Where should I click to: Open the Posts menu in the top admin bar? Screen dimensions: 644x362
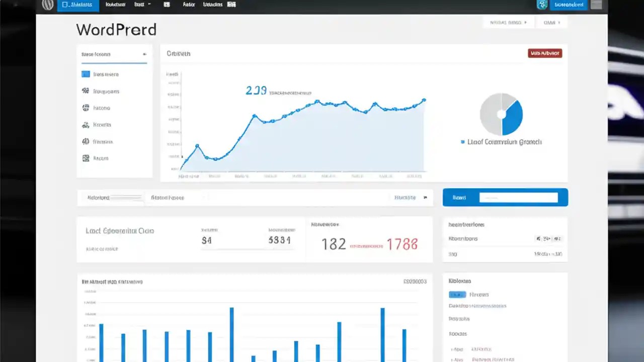(116, 5)
